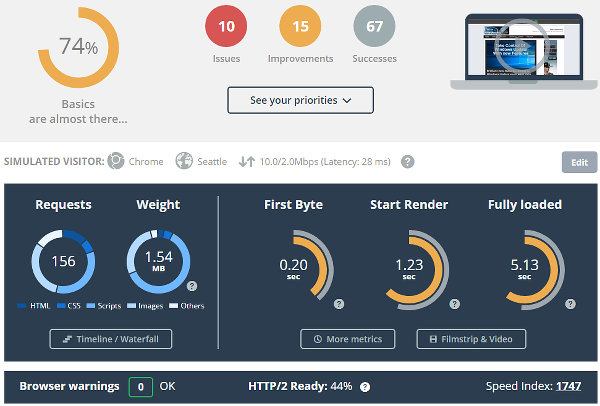The width and height of the screenshot is (600, 406).
Task: Open help icon next to connection latency
Action: coord(408,161)
